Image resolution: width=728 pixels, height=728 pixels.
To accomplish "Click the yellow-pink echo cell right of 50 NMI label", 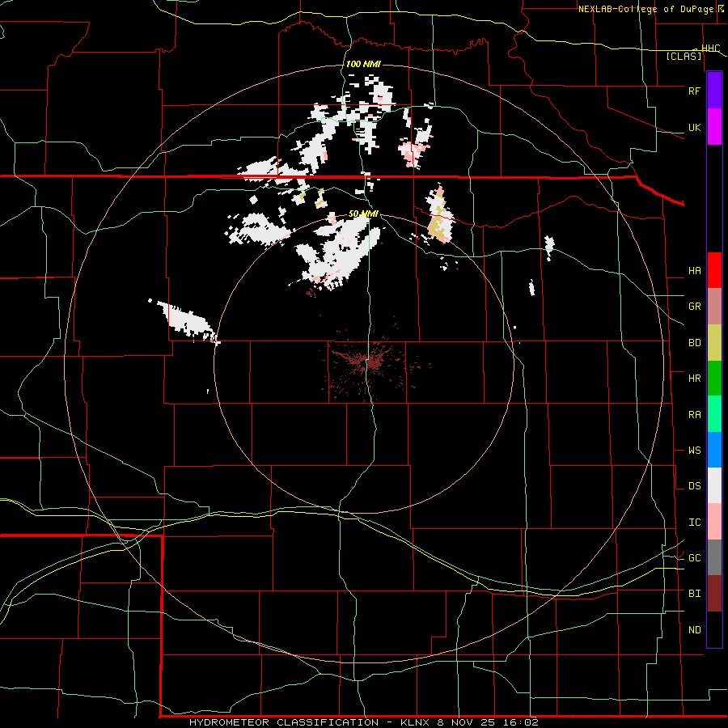I will pos(439,214).
